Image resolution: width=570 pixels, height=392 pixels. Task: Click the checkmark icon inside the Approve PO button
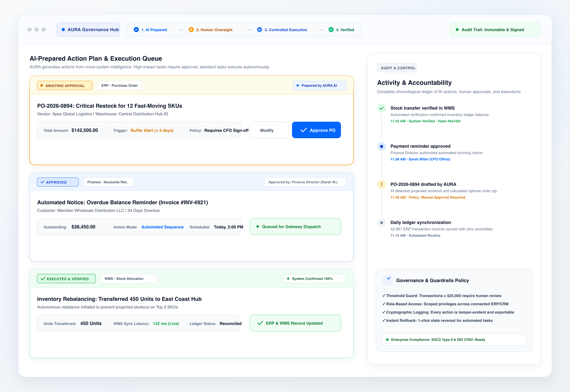click(x=304, y=130)
